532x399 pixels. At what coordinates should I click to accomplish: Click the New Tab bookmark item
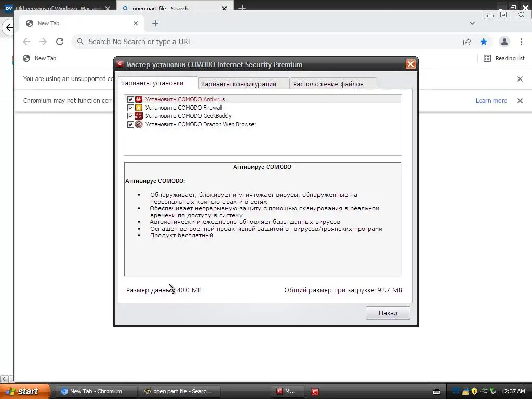click(39, 58)
